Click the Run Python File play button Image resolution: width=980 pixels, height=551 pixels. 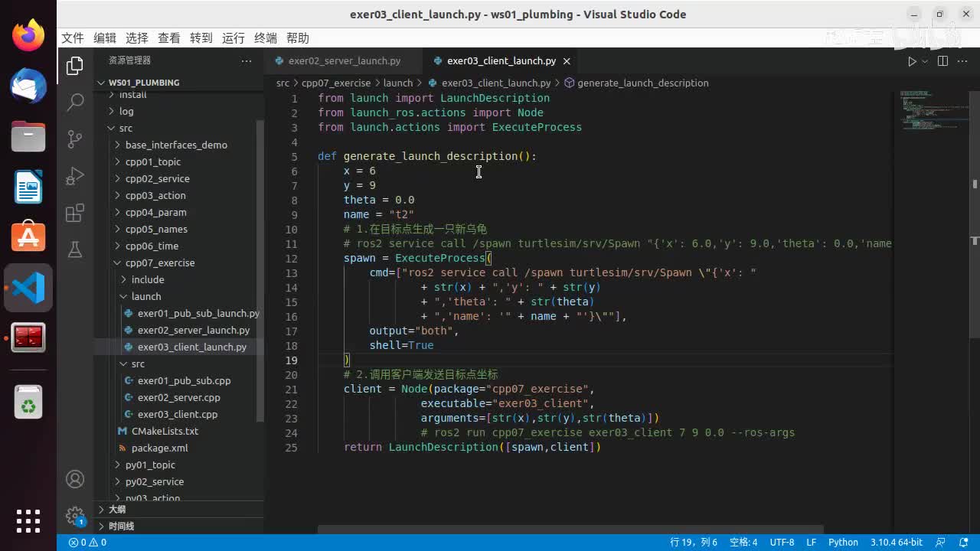tap(911, 61)
